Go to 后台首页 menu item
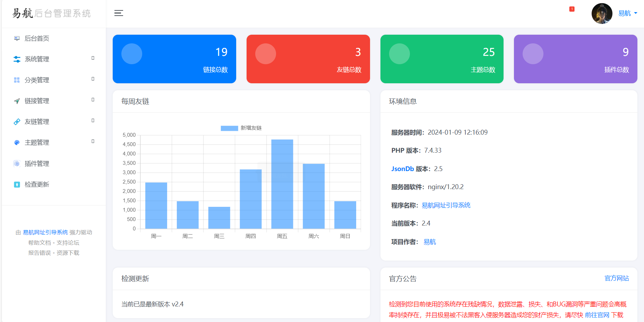This screenshot has height=322, width=644. click(37, 39)
